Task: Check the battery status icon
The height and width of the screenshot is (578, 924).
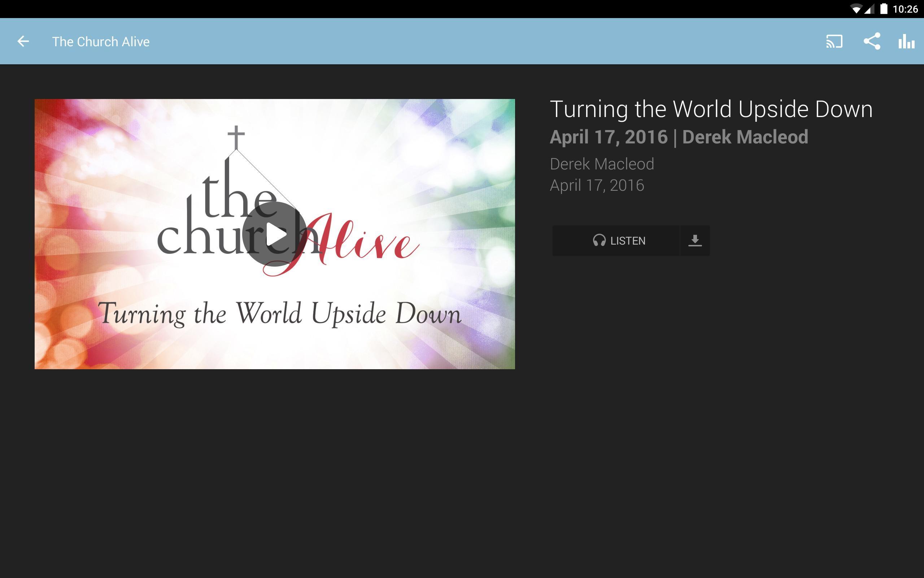Action: (884, 9)
